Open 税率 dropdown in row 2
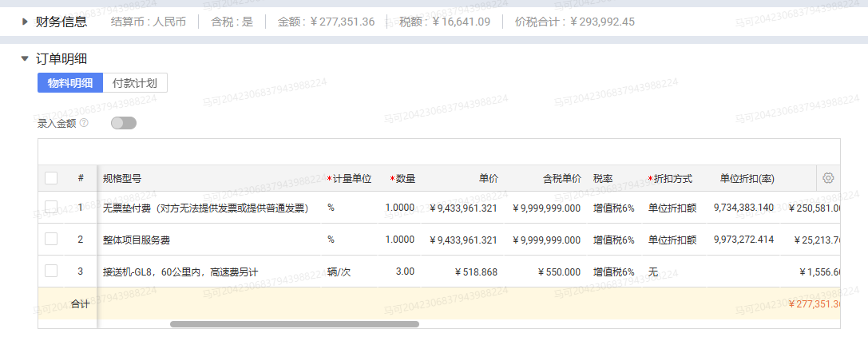 click(x=613, y=240)
